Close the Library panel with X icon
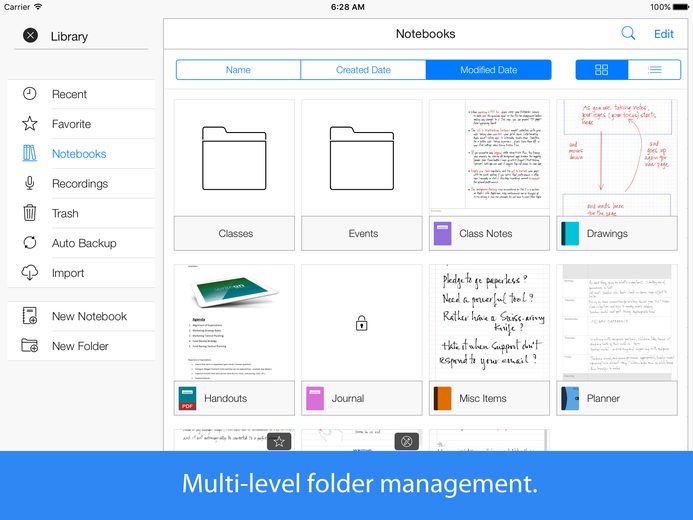 tap(30, 35)
